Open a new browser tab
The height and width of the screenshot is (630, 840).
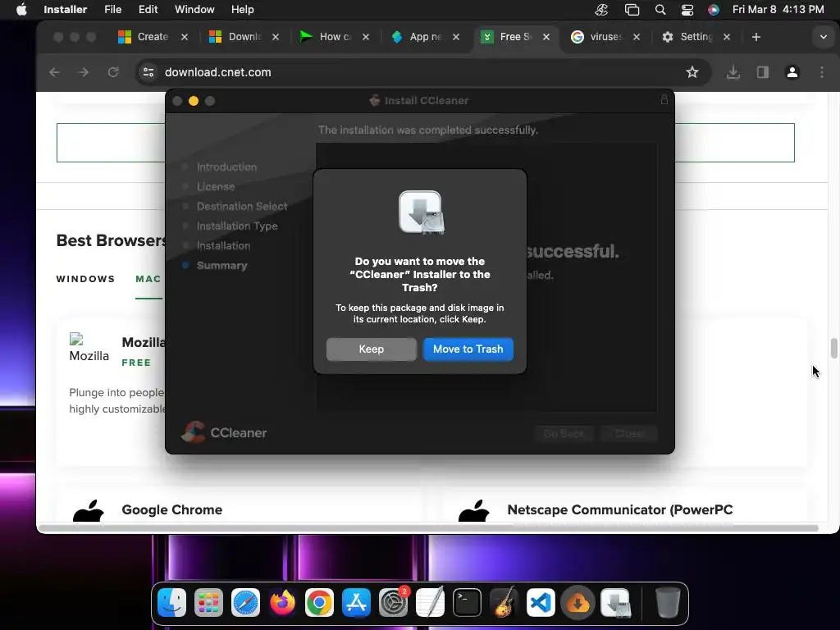click(x=756, y=37)
